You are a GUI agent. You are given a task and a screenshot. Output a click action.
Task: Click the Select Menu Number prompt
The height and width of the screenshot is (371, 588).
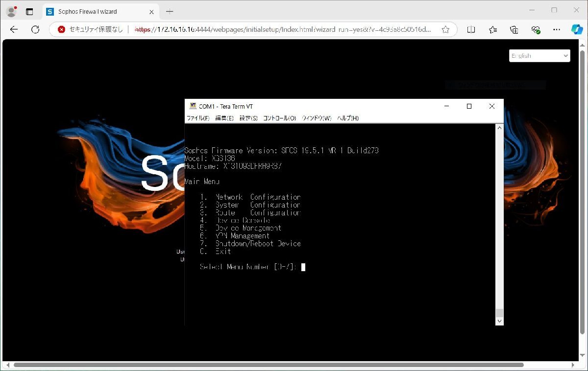[248, 267]
